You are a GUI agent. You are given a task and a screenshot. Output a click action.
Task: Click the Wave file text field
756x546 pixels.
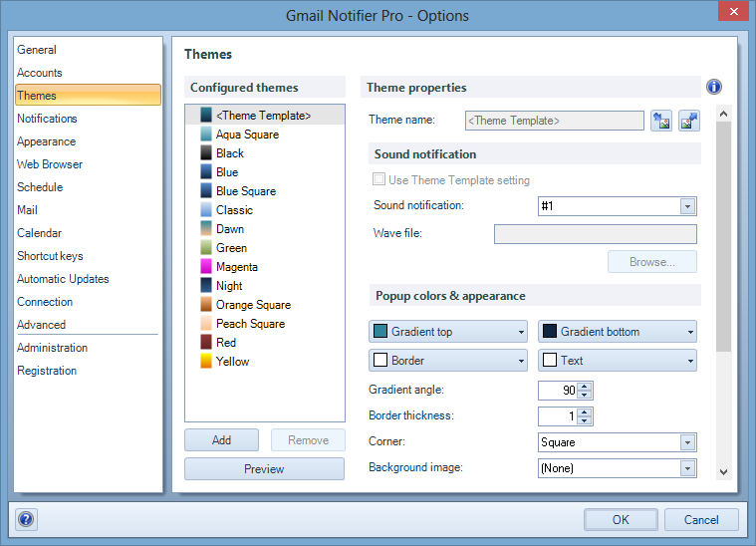pyautogui.click(x=596, y=234)
